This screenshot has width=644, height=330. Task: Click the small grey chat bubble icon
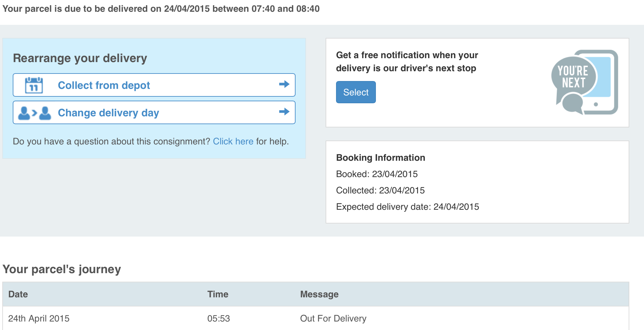[572, 103]
